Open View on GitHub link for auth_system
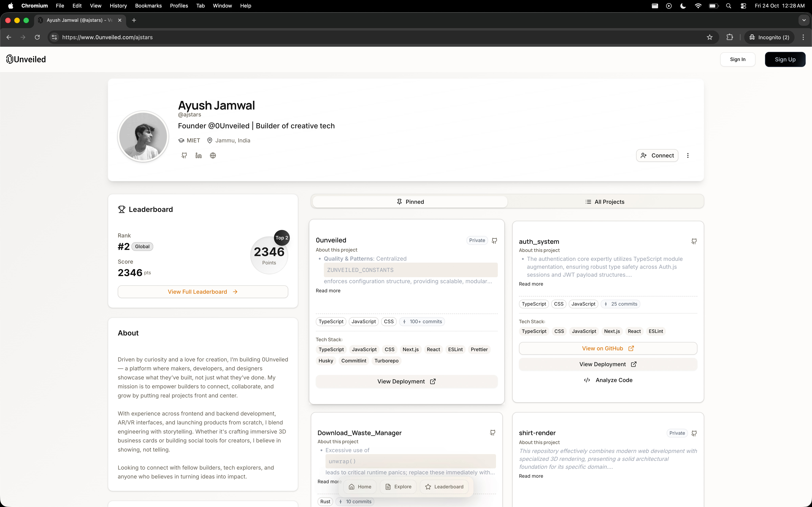 (608, 348)
